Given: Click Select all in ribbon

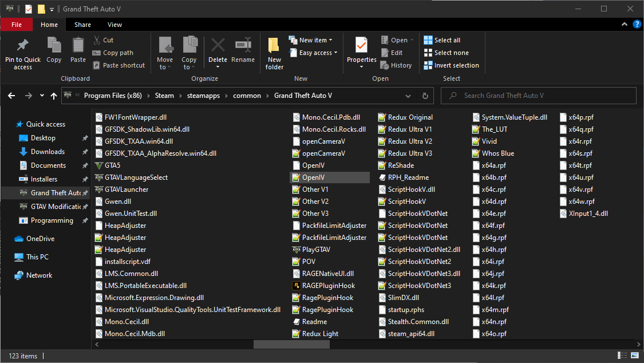Looking at the screenshot, I should [x=442, y=40].
